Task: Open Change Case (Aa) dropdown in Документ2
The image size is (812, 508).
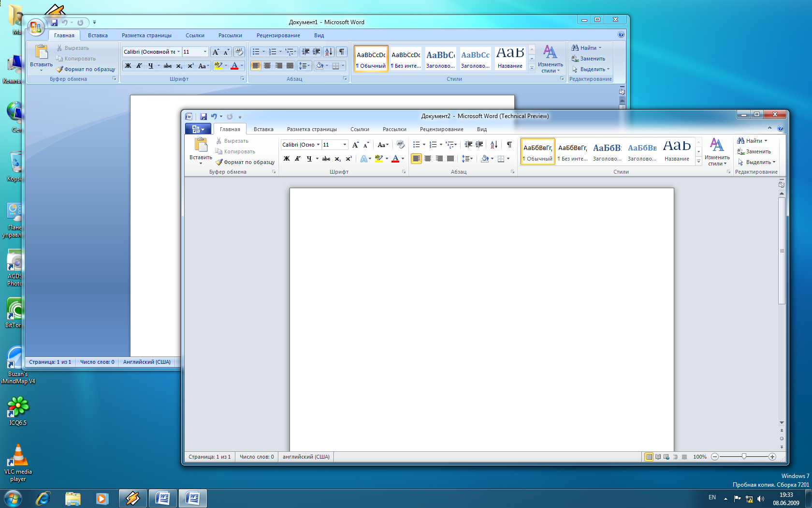Action: point(383,145)
